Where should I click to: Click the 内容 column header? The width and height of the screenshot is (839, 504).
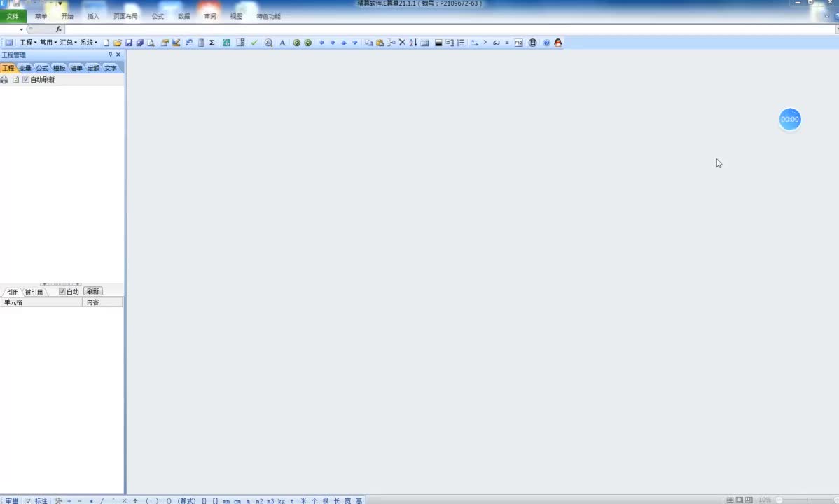coord(103,302)
